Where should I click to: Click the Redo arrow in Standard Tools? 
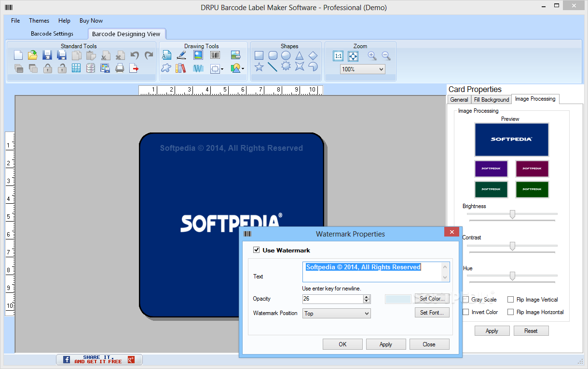click(149, 55)
